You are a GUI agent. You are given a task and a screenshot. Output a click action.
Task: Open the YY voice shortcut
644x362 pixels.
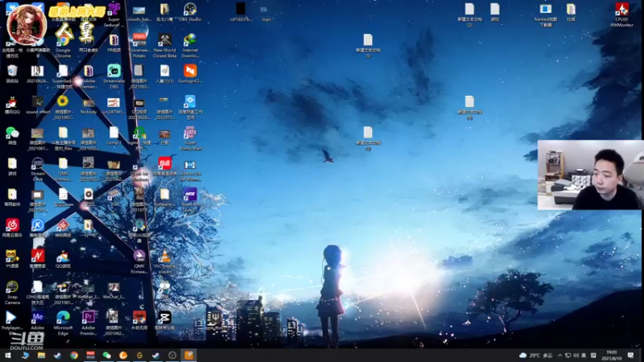point(12,259)
